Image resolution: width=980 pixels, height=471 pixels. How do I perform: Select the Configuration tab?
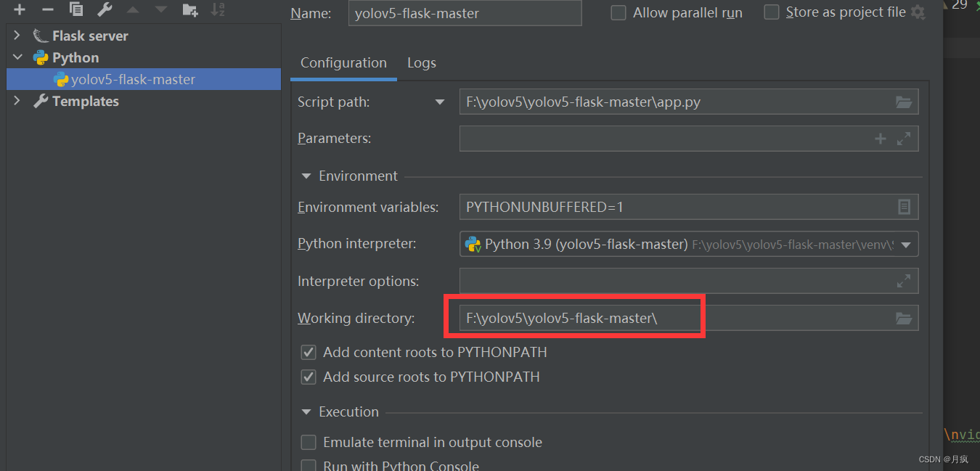(x=343, y=63)
